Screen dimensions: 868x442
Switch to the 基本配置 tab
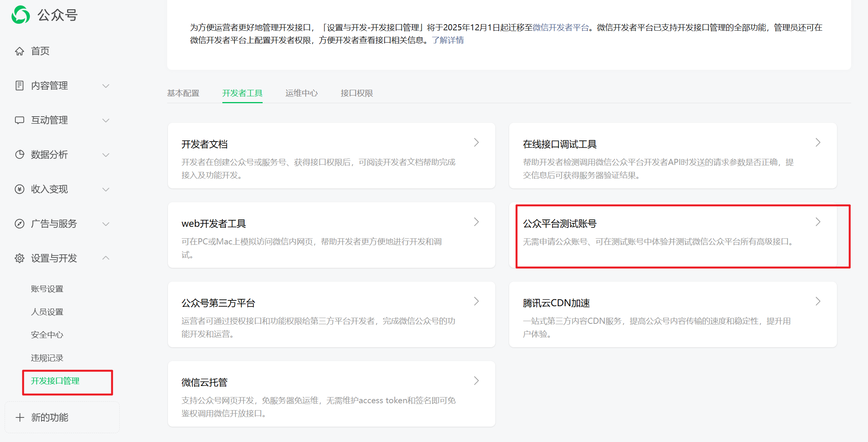[183, 93]
